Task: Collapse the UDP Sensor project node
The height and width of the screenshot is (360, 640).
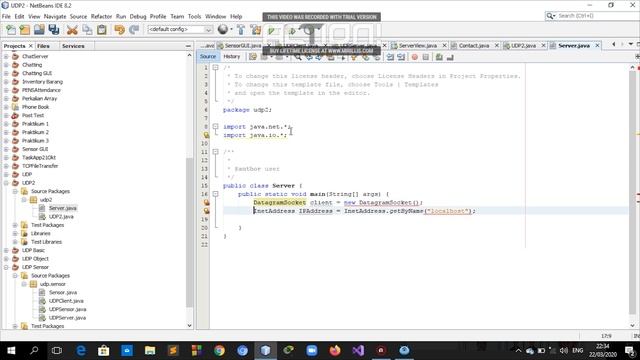Action: (6, 267)
